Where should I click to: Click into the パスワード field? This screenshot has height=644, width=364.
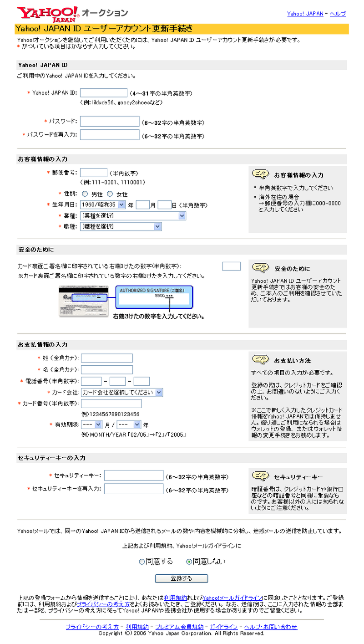(110, 121)
